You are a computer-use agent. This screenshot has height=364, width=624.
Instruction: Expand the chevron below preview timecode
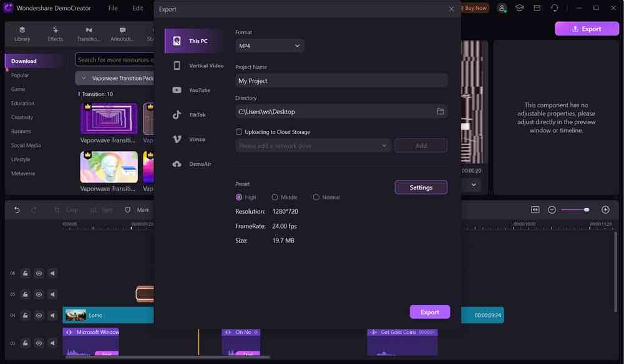[474, 184]
